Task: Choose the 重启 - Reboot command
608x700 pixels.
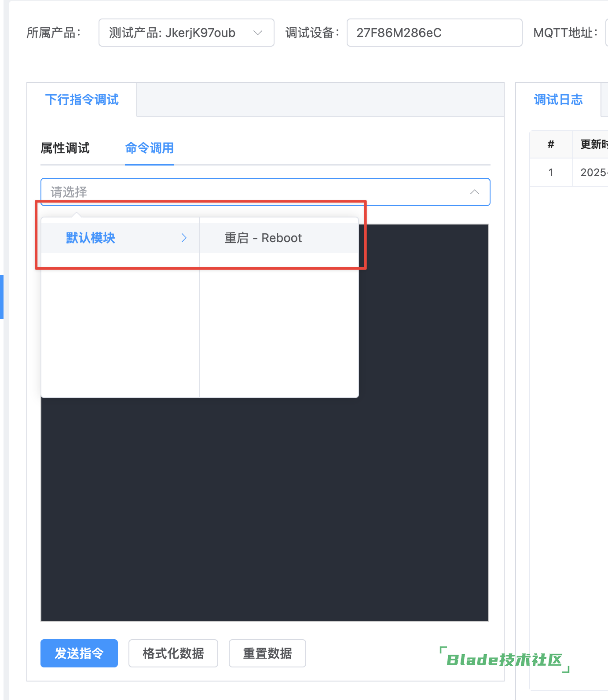Action: coord(279,238)
